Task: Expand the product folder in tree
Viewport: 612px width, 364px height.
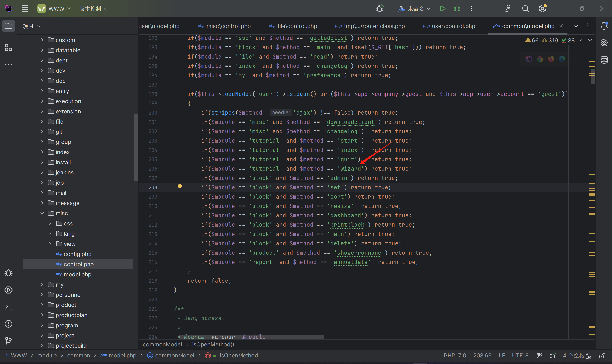Action: [42, 305]
